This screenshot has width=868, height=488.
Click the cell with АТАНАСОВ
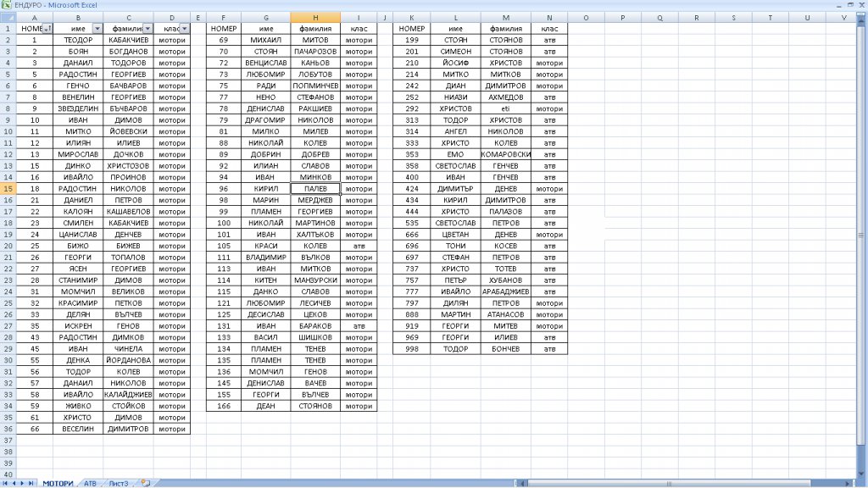pyautogui.click(x=506, y=315)
